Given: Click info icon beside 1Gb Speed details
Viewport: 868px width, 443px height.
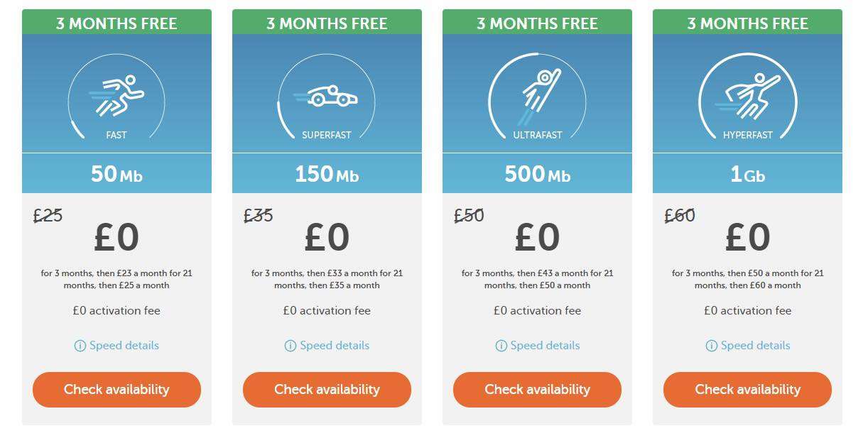Looking at the screenshot, I should 711,346.
